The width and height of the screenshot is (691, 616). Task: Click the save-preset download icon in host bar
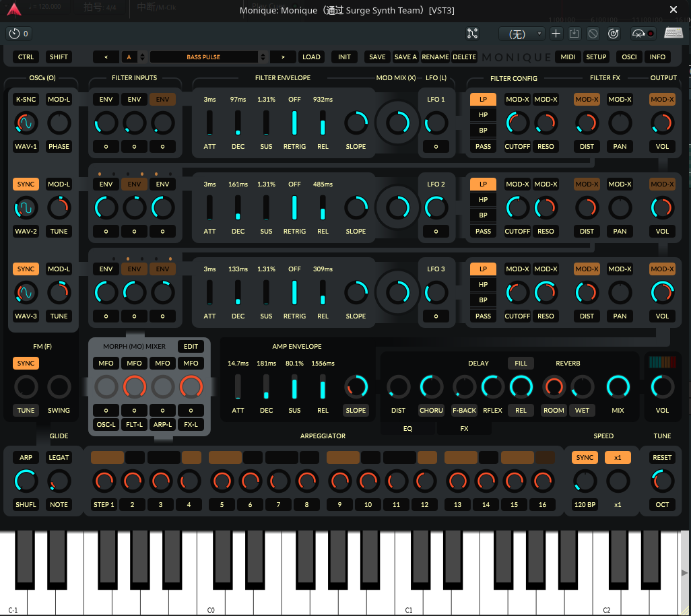pos(574,34)
